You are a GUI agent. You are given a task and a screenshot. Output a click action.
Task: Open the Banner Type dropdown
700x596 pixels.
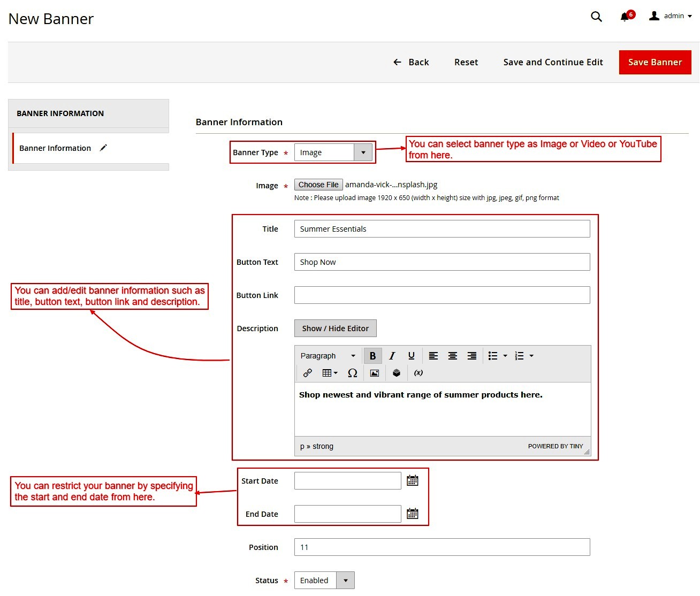[x=334, y=152]
